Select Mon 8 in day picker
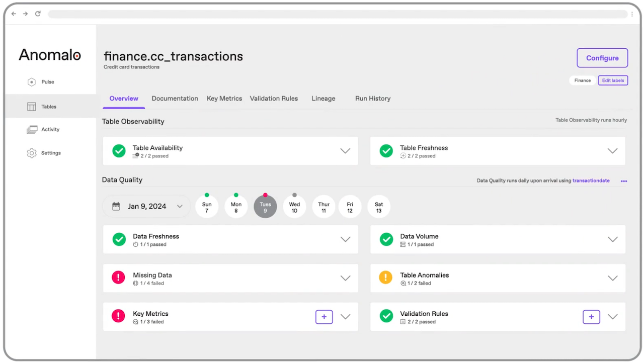The height and width of the screenshot is (362, 644). coord(236,207)
